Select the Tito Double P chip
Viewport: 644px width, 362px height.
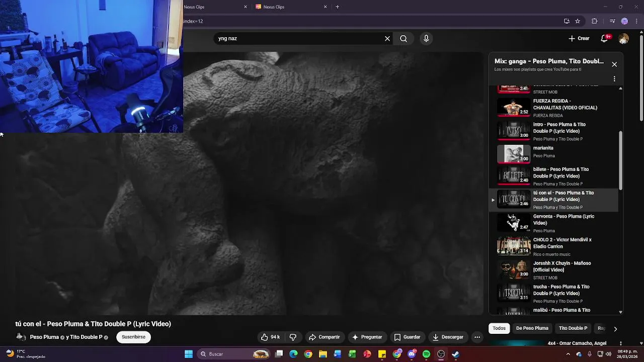click(x=573, y=328)
